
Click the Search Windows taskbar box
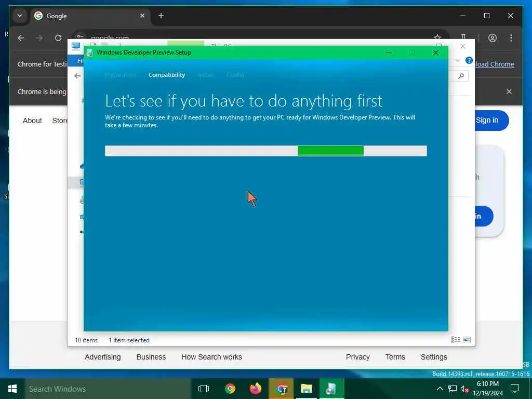click(108, 389)
